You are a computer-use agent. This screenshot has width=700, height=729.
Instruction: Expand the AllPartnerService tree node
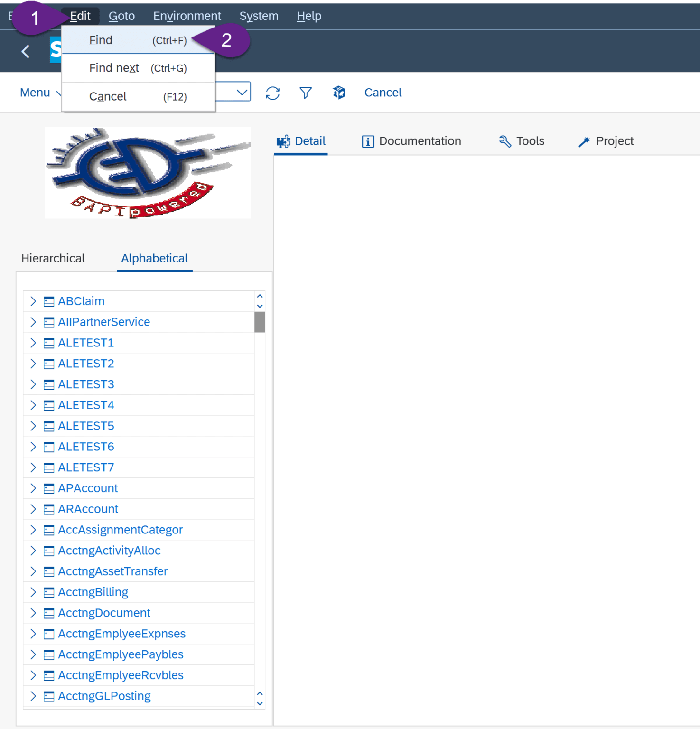click(33, 322)
